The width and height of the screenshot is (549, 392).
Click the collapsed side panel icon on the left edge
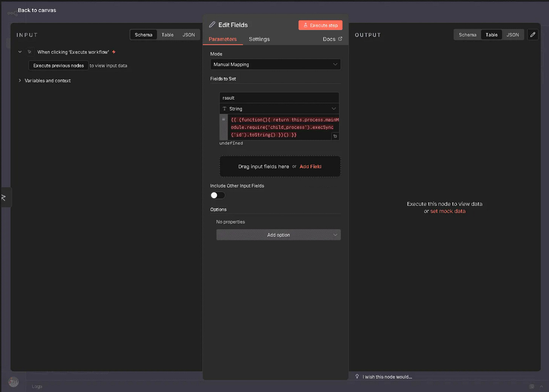coord(5,197)
